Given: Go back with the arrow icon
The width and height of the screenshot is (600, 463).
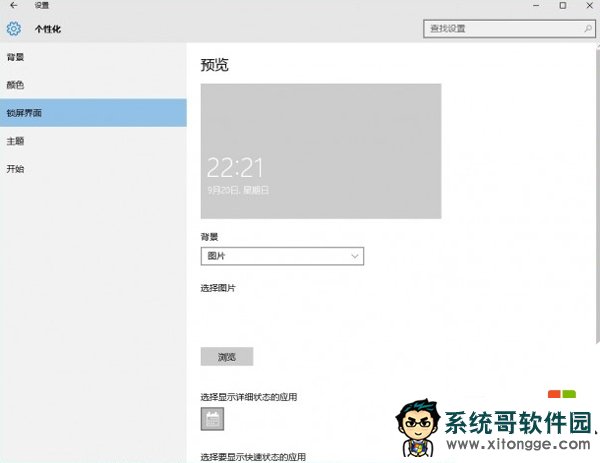Looking at the screenshot, I should [x=13, y=5].
